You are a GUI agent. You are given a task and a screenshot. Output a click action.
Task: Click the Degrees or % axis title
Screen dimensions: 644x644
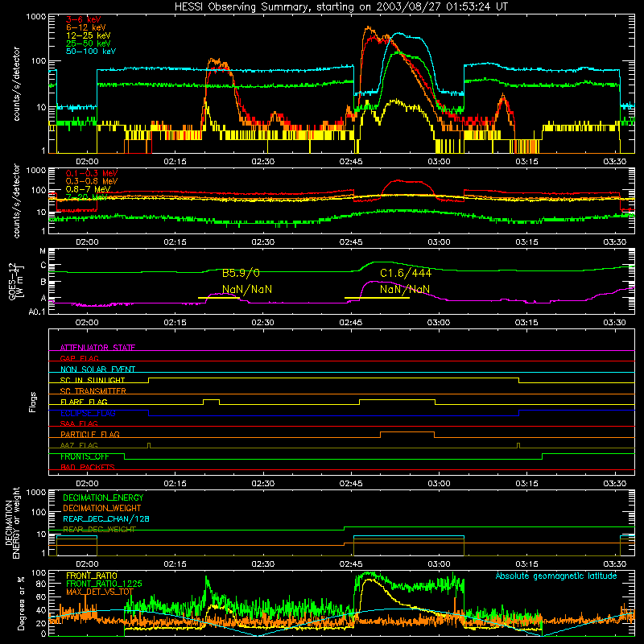22,603
